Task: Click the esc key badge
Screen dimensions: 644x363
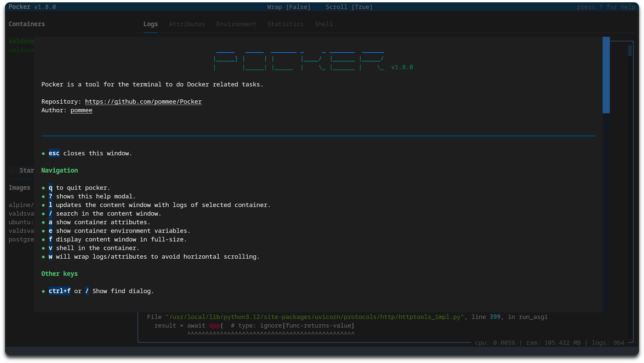Action: click(x=54, y=153)
